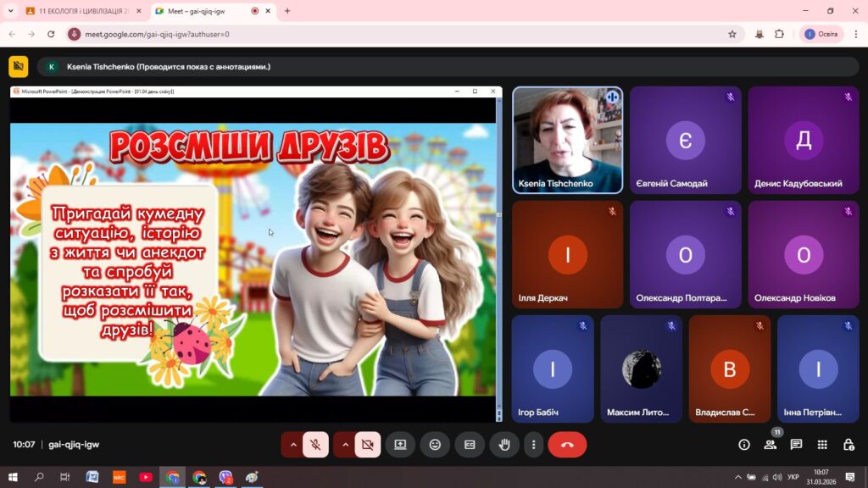Click the present screen button
Screen dimensions: 868x488
[400, 444]
